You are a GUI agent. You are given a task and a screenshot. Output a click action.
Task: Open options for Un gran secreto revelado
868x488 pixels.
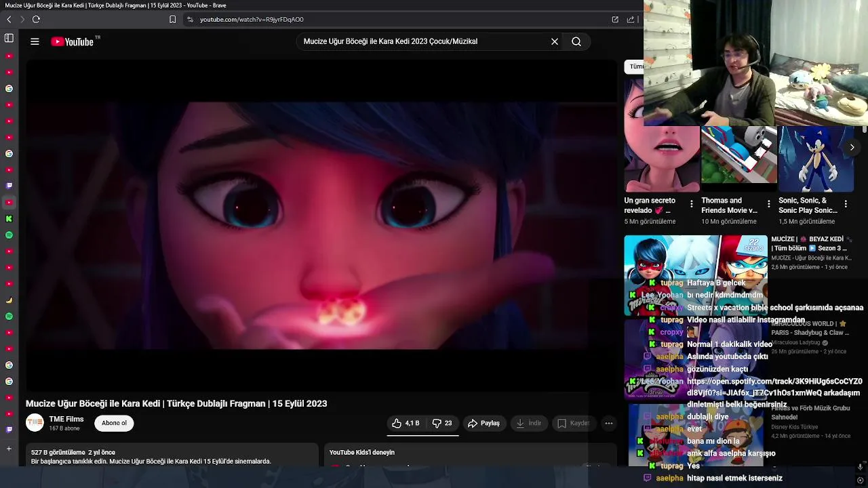click(x=692, y=204)
